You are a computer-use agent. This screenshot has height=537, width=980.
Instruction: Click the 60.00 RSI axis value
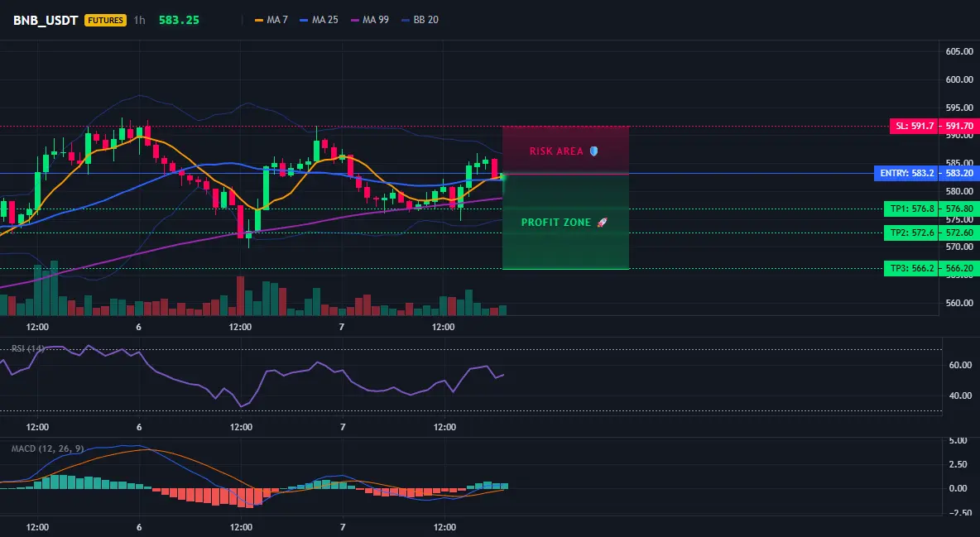coord(961,365)
